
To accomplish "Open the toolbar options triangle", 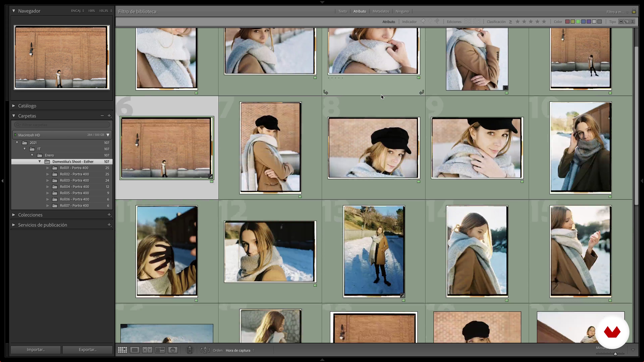I will [633, 350].
